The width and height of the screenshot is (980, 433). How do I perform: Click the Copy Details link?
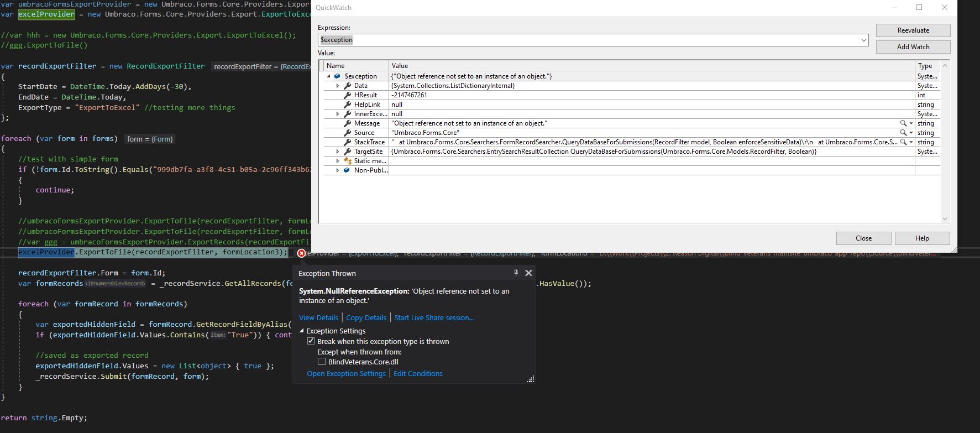coord(366,317)
